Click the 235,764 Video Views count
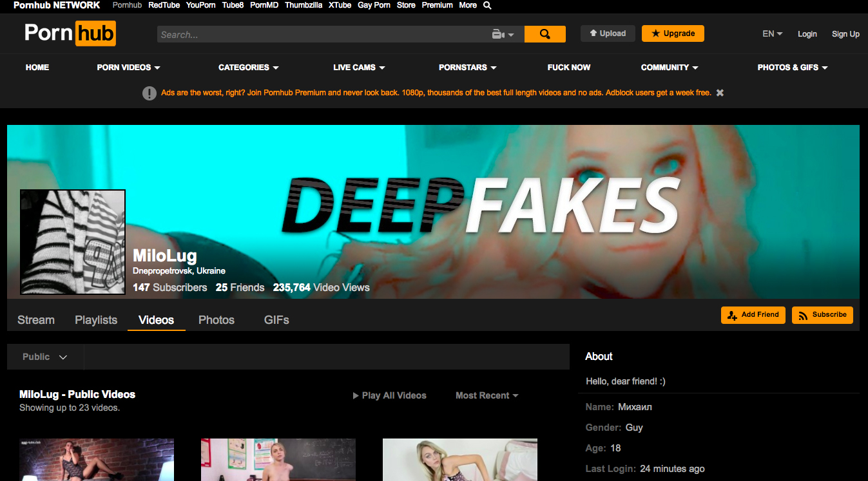 click(x=322, y=288)
